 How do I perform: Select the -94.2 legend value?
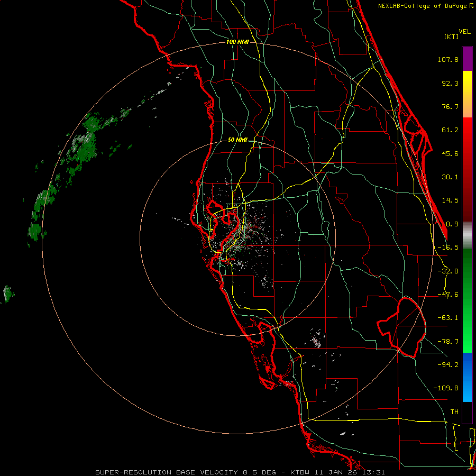[448, 364]
